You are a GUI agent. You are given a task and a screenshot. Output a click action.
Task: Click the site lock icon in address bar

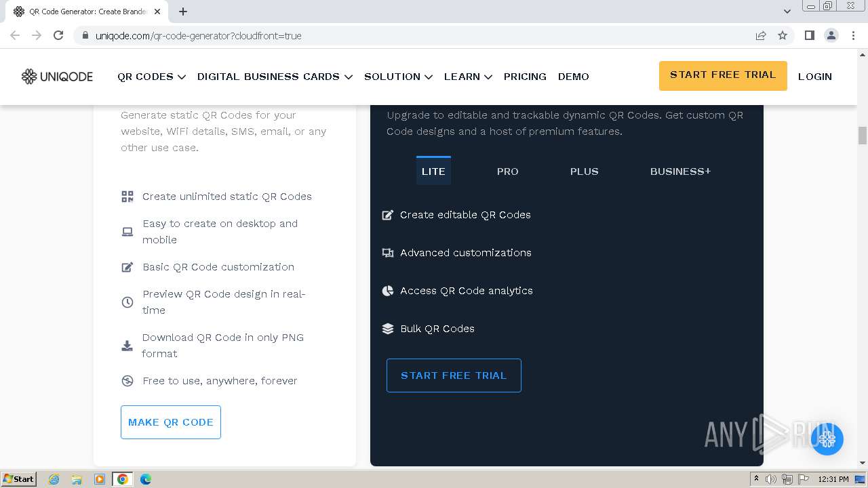tap(85, 35)
